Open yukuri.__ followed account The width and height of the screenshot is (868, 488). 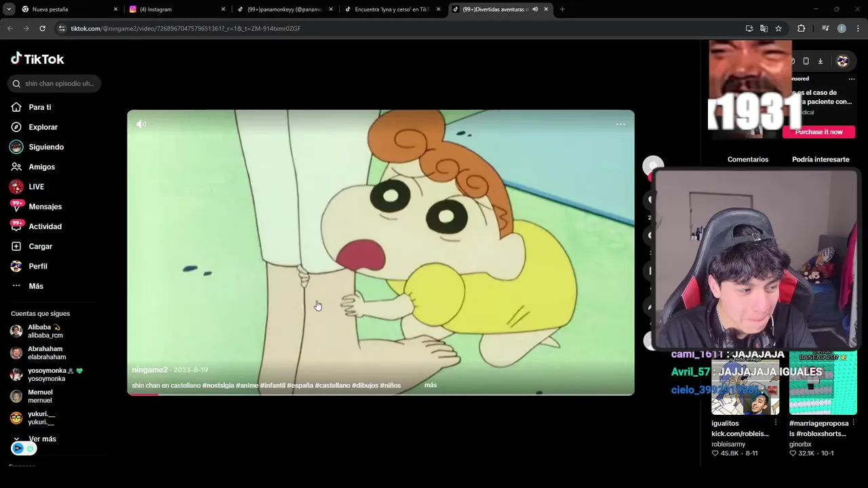[33, 418]
